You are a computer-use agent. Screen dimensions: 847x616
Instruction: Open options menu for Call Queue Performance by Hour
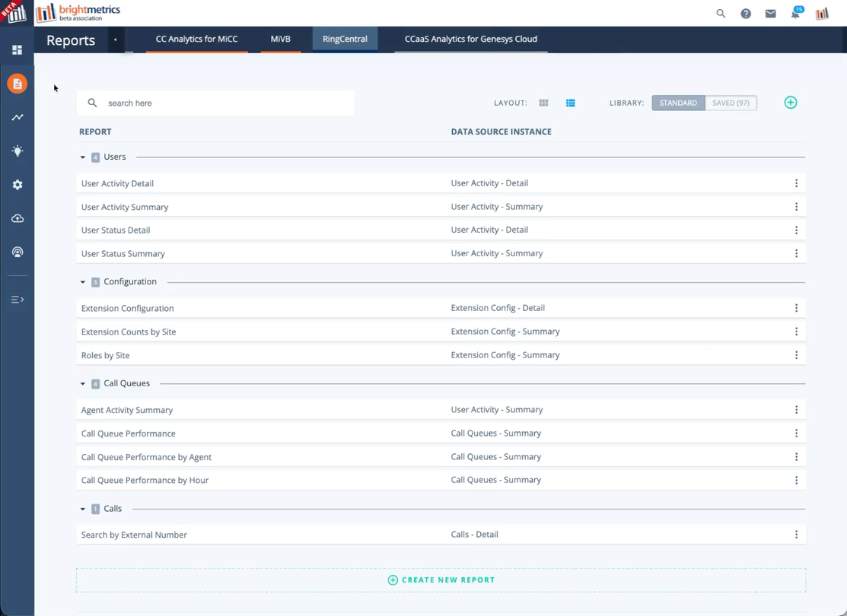click(x=796, y=480)
